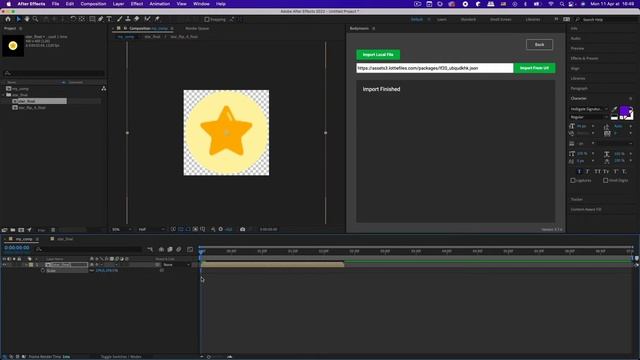
Task: Open the Layer menu
Action: [x=118, y=4]
